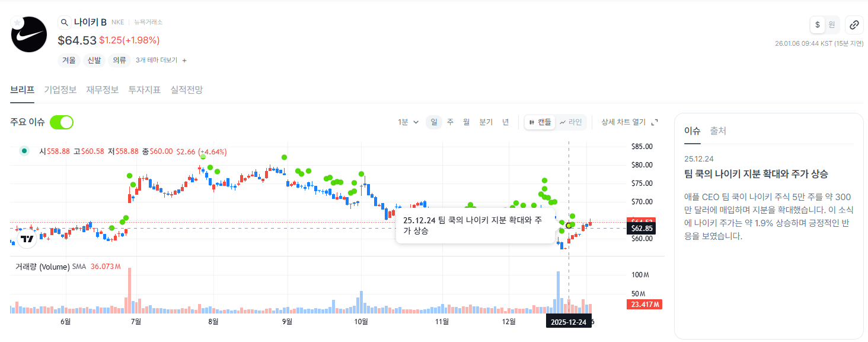
Task: Select 일 daily interval
Action: coord(434,122)
